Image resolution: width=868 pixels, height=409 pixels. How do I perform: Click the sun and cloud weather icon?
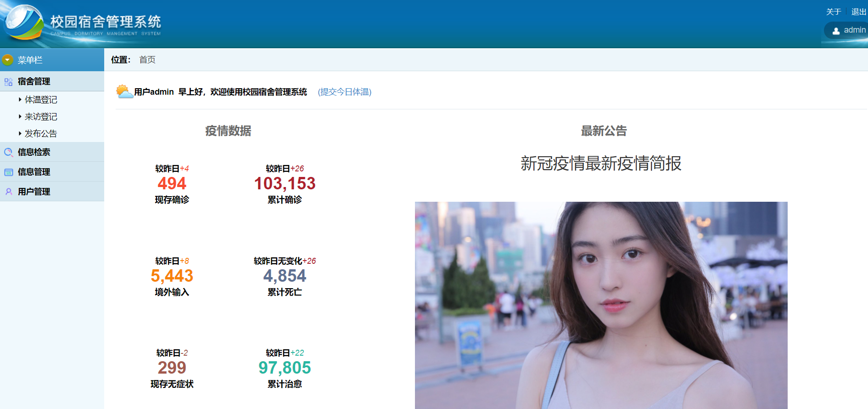124,91
